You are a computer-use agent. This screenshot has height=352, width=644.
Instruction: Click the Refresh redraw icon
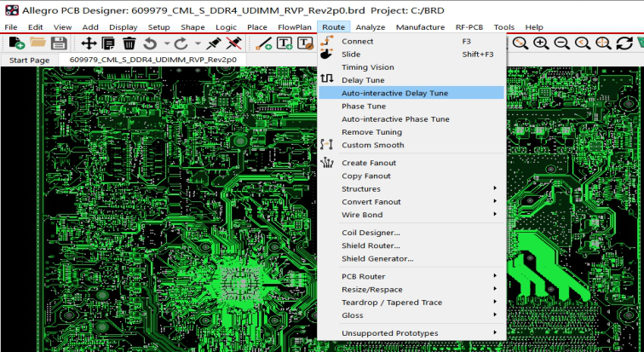click(x=624, y=43)
